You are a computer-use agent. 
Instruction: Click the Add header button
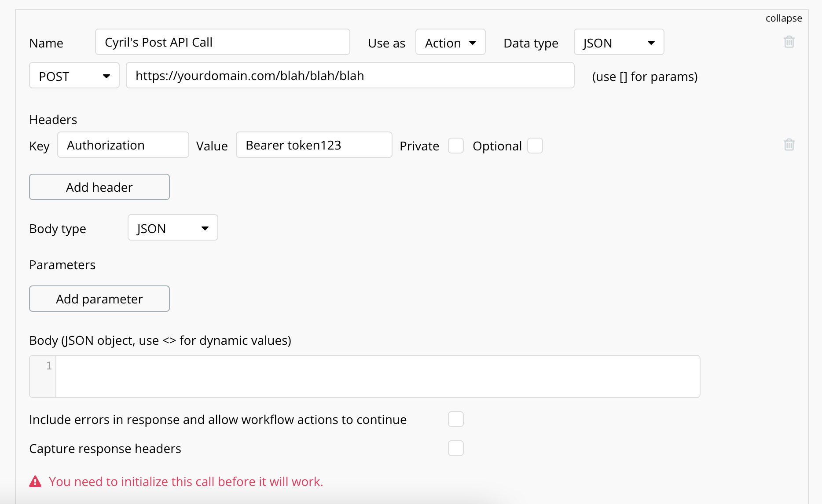pos(99,187)
